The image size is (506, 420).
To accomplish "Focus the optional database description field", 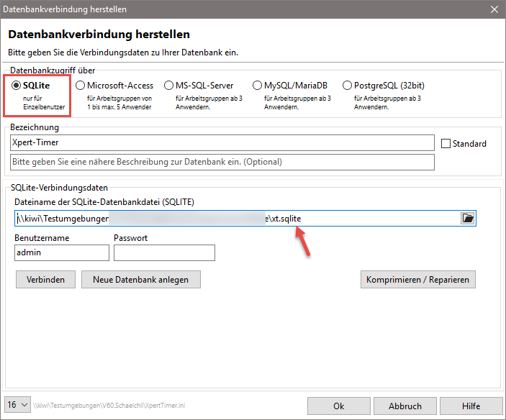I will point(222,162).
